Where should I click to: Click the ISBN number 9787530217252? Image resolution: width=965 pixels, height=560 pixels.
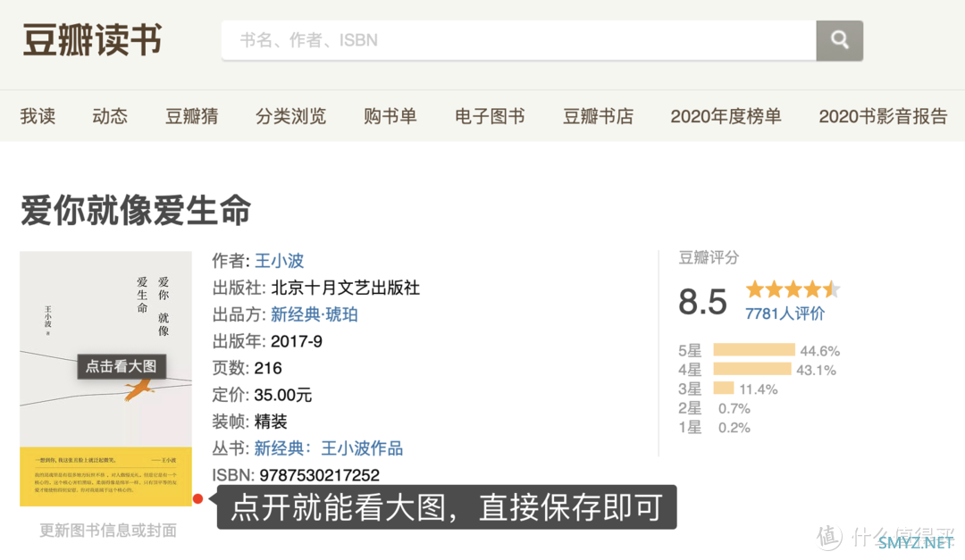[319, 475]
